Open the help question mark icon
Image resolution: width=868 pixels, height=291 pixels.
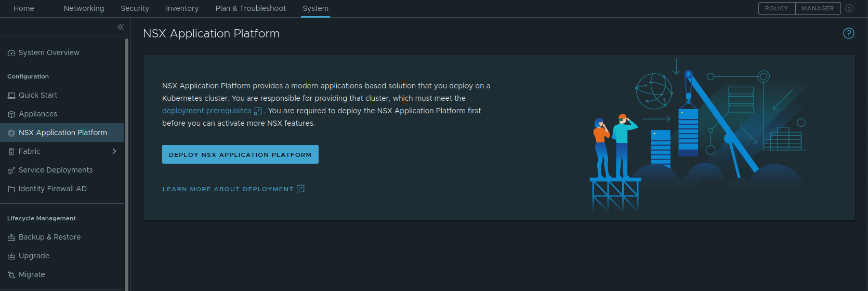(x=848, y=33)
